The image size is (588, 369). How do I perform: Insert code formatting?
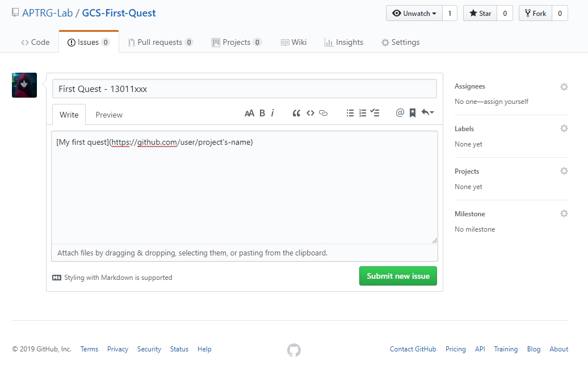click(x=310, y=113)
